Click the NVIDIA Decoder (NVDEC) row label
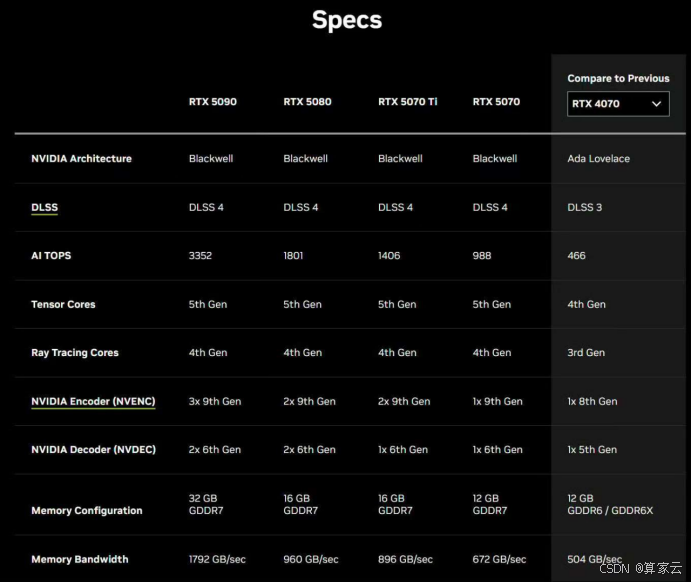 93,450
